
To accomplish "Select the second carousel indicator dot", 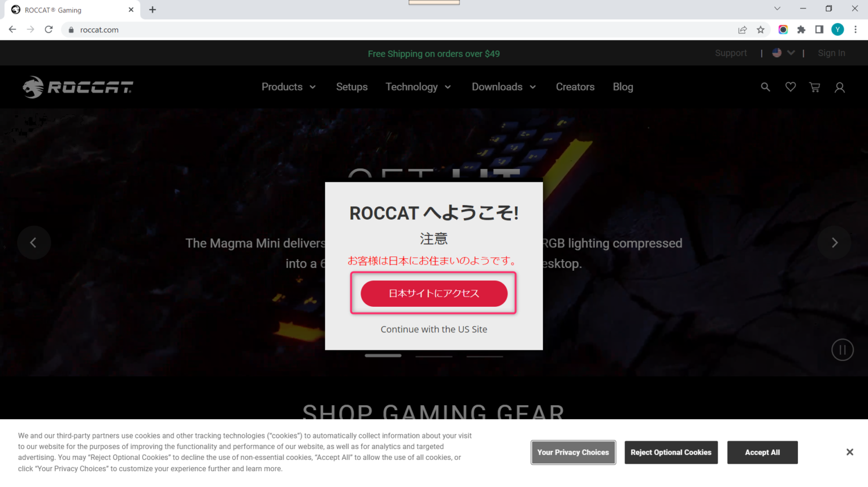I will 433,355.
